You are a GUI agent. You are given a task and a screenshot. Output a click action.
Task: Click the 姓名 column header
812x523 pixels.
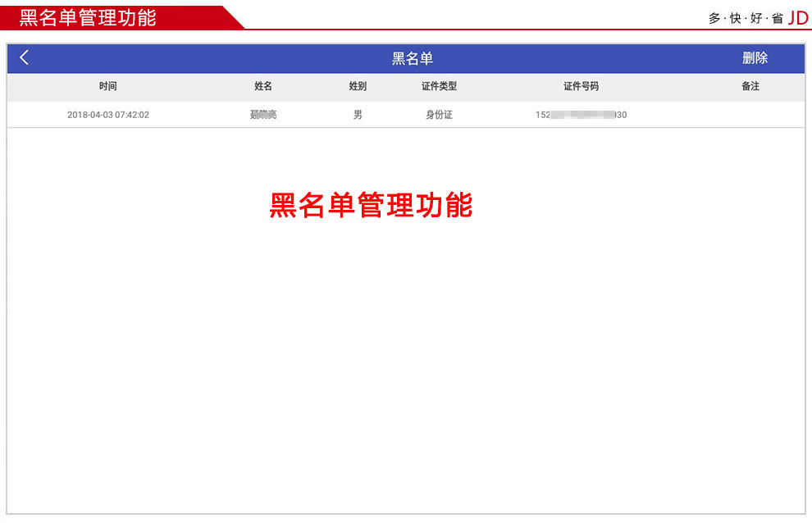pyautogui.click(x=263, y=86)
